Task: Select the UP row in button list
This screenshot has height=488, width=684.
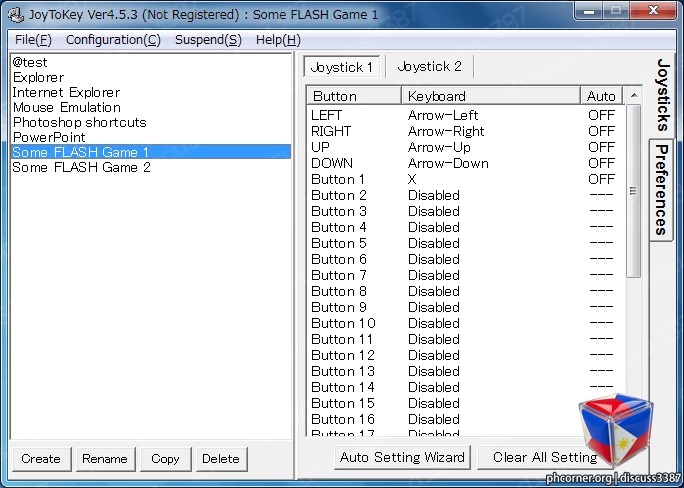Action: click(x=465, y=147)
